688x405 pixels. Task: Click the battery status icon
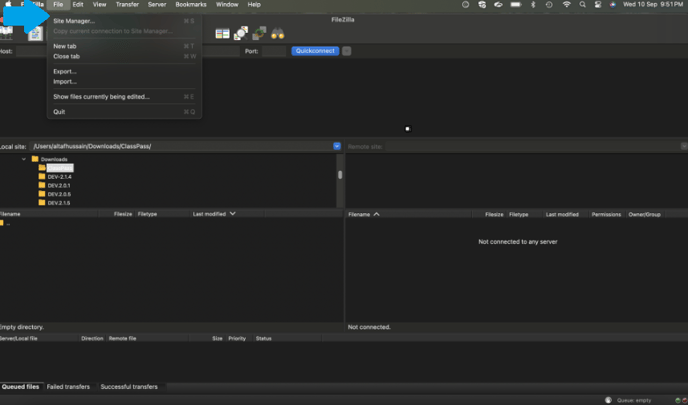[x=516, y=4]
